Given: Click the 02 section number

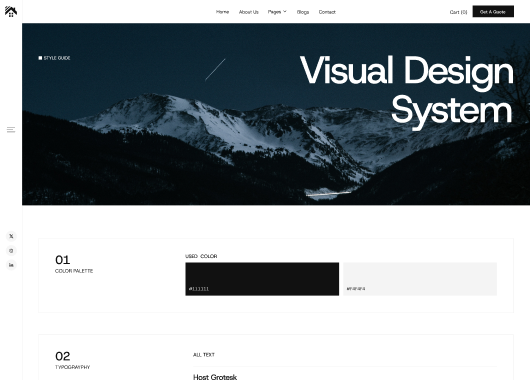Looking at the screenshot, I should point(63,356).
